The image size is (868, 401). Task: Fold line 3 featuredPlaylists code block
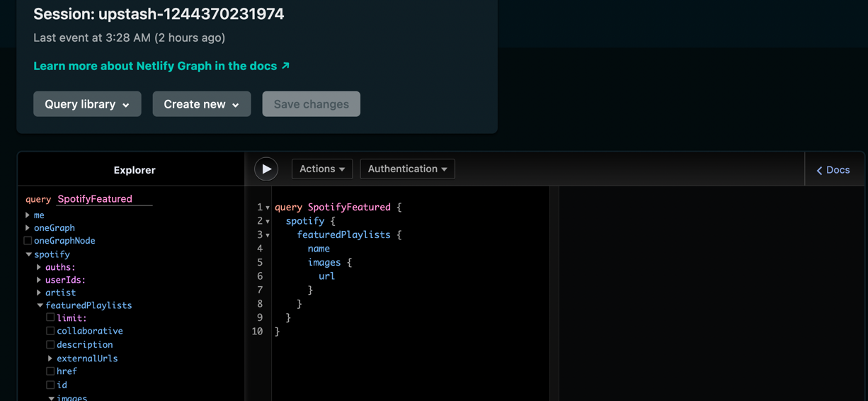[x=268, y=235]
